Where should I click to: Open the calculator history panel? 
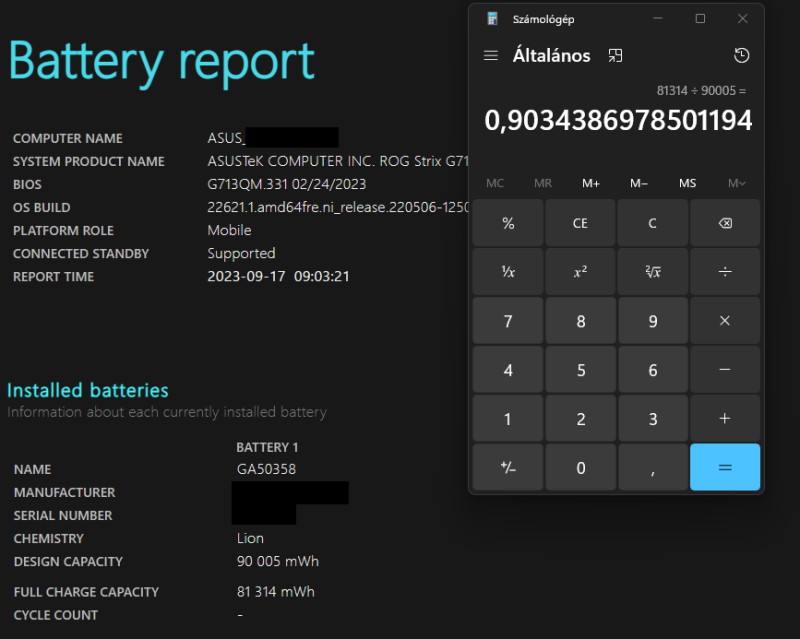(x=741, y=55)
